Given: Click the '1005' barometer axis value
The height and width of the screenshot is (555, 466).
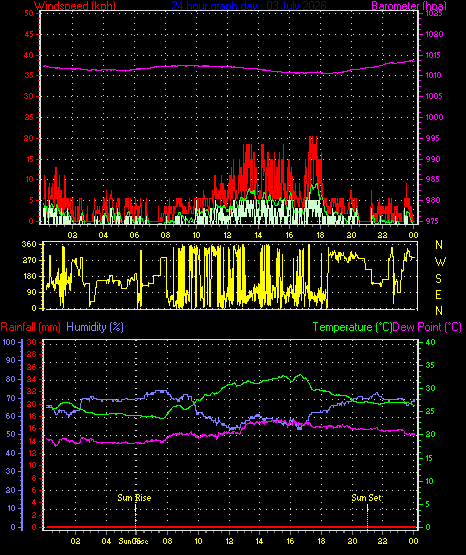Looking at the screenshot, I should (433, 96).
